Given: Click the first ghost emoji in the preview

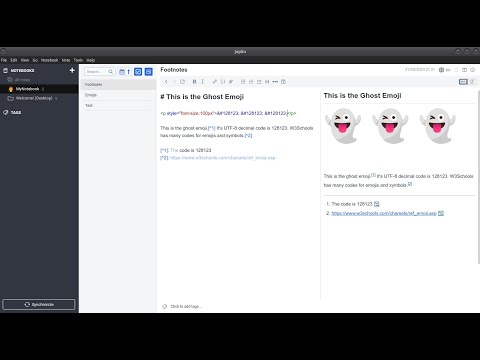Looking at the screenshot, I should (x=343, y=126).
